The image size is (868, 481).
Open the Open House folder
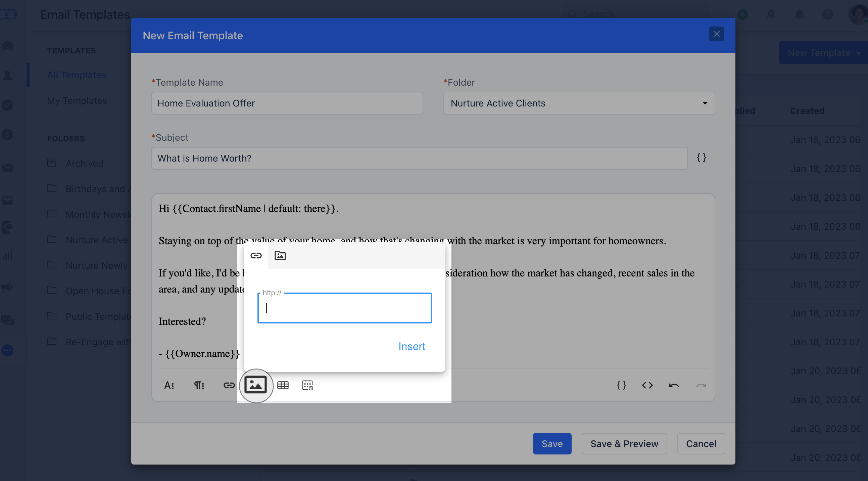[89, 291]
